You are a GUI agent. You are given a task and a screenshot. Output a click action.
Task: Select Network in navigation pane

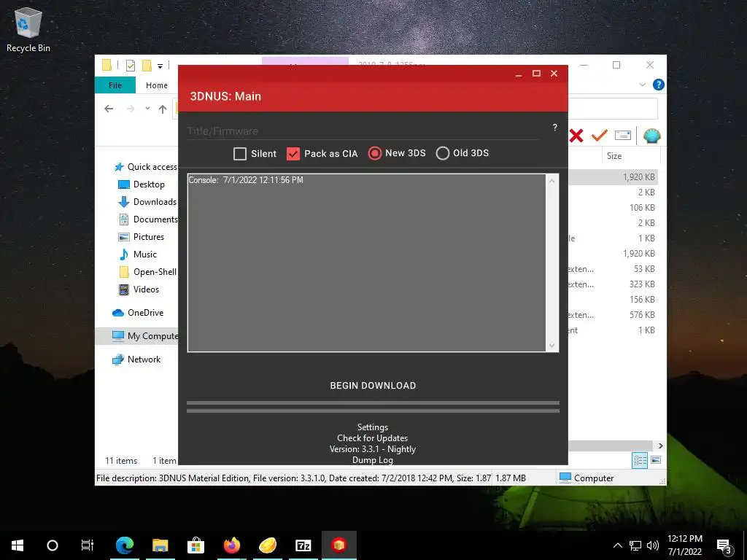coord(136,359)
